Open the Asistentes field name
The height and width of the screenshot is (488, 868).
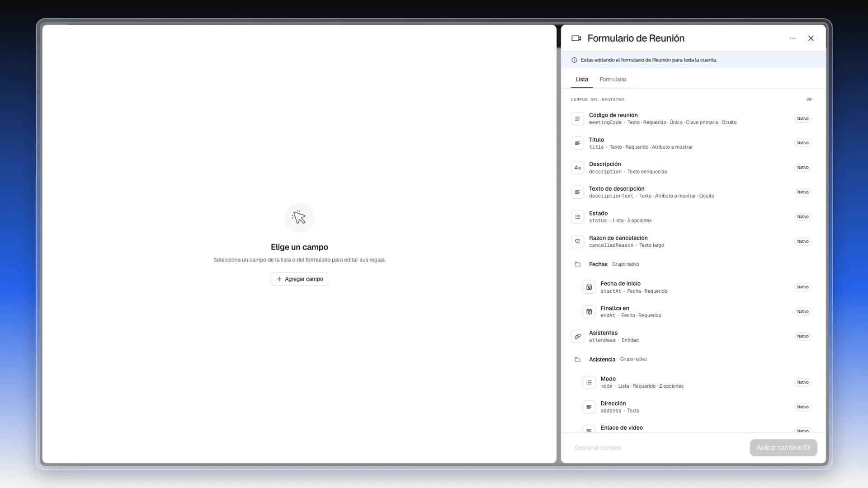click(x=603, y=333)
